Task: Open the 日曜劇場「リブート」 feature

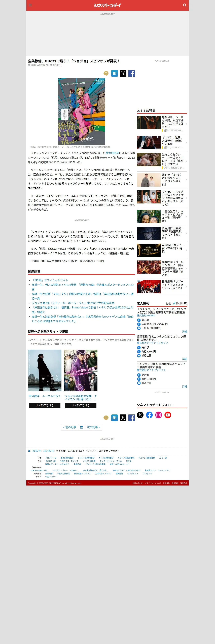Action: click(162, 287)
